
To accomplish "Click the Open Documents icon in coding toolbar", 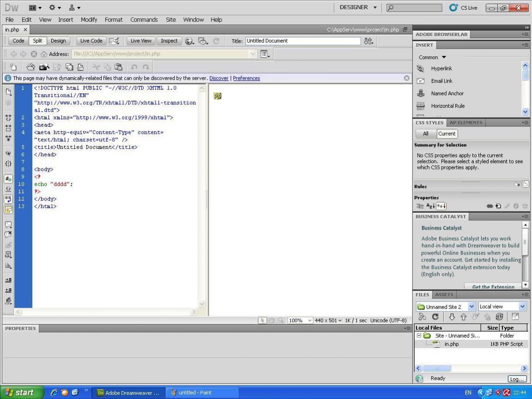I will [x=8, y=92].
